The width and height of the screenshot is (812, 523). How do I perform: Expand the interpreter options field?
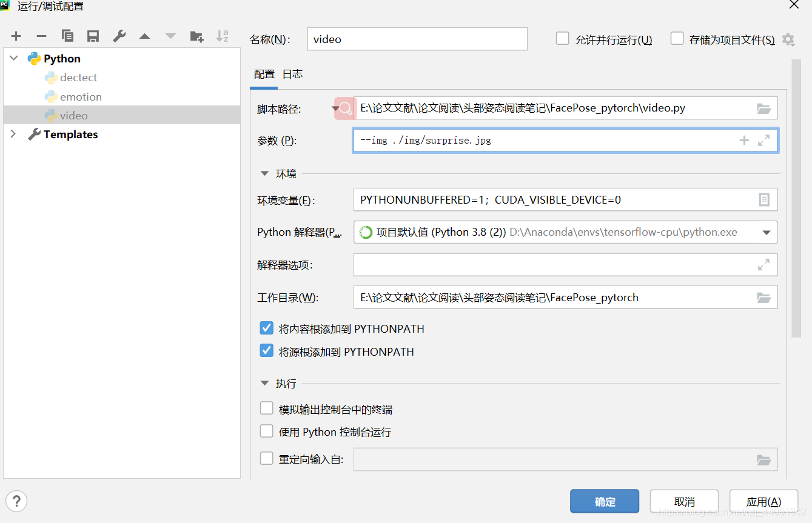pos(763,265)
